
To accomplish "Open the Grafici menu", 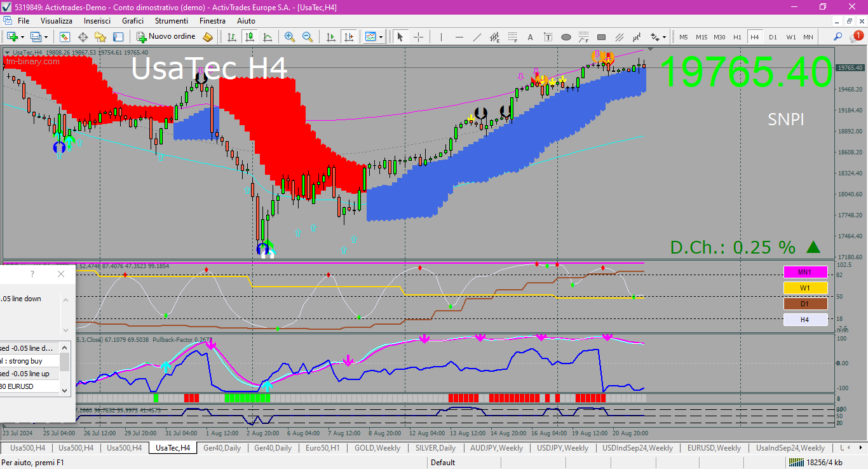I will 133,21.
